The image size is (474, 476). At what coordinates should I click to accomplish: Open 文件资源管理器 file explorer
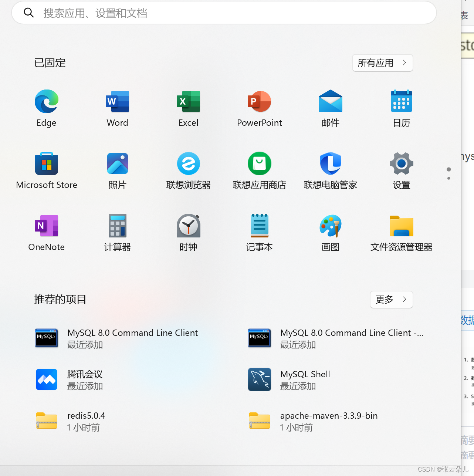click(402, 226)
